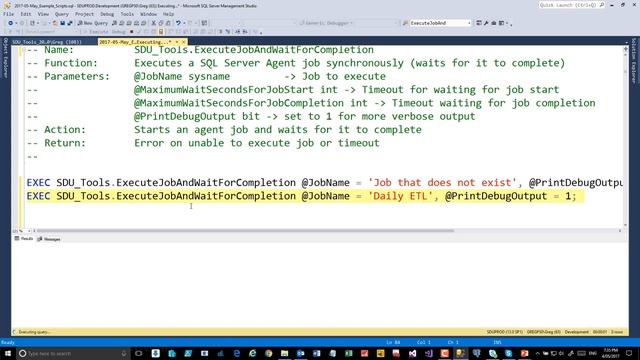This screenshot has width=640, height=360.
Task: Click the Save All icon
Action: [70, 23]
